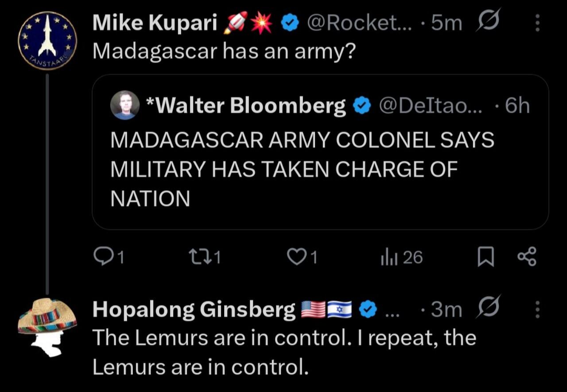
Task: Click Grok icon on Mike Kupari's tweet
Action: [x=488, y=22]
